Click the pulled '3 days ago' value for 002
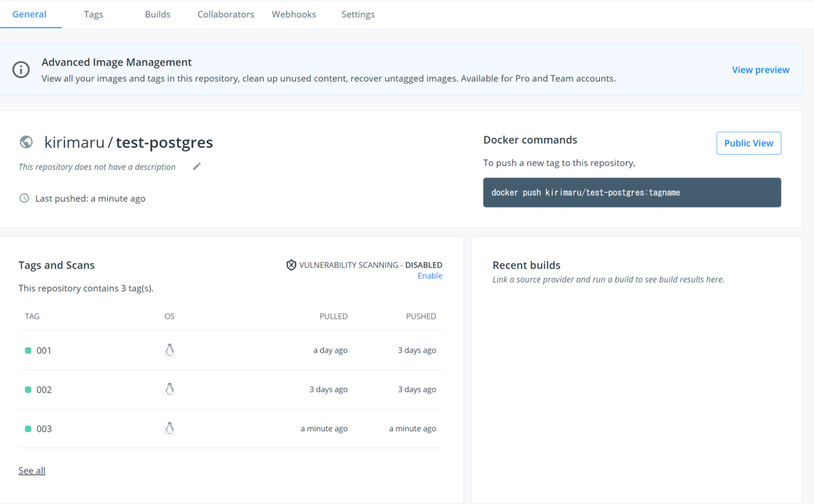Viewport: 814px width, 504px height. pos(328,390)
